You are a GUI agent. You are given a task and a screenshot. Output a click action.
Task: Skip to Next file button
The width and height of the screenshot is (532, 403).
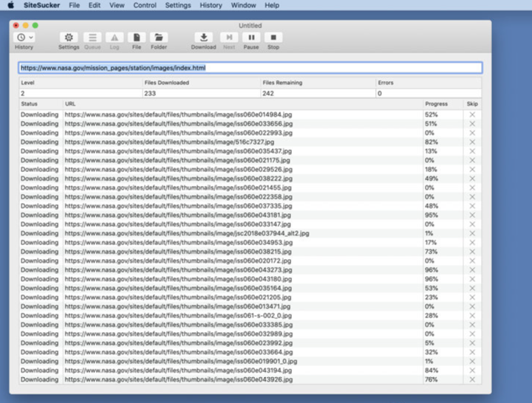point(229,38)
